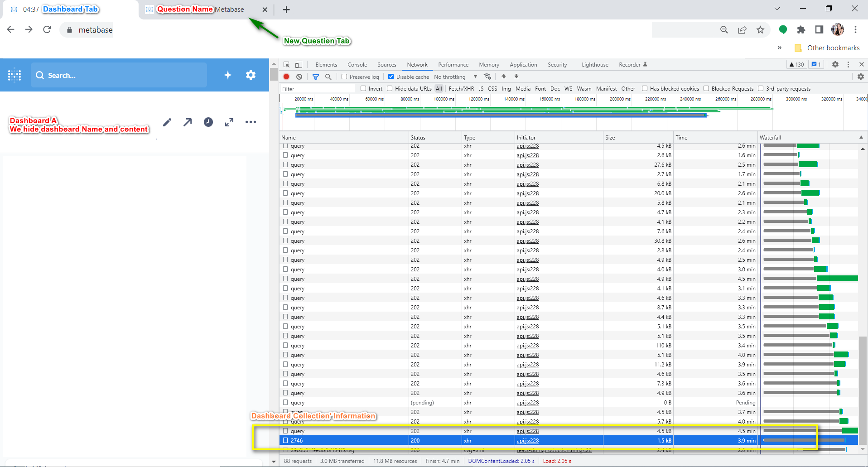Check Hide data URLs
Image resolution: width=868 pixels, height=467 pixels.
click(x=390, y=88)
